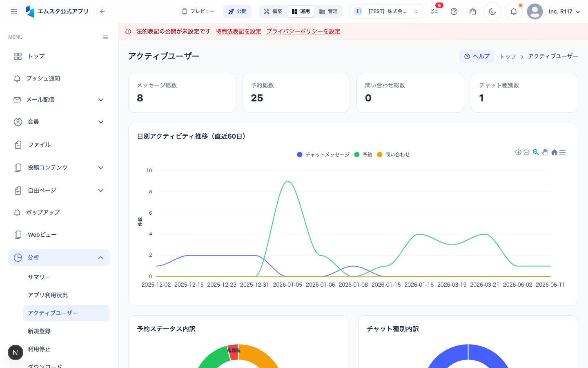
Task: Open the 【TEST】株式会... organization dropdown
Action: [386, 11]
